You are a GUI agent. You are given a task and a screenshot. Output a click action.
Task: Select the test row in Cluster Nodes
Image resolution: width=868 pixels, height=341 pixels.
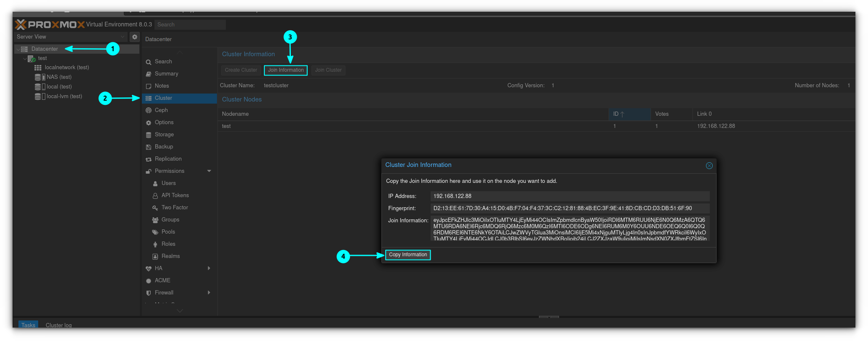(x=536, y=126)
